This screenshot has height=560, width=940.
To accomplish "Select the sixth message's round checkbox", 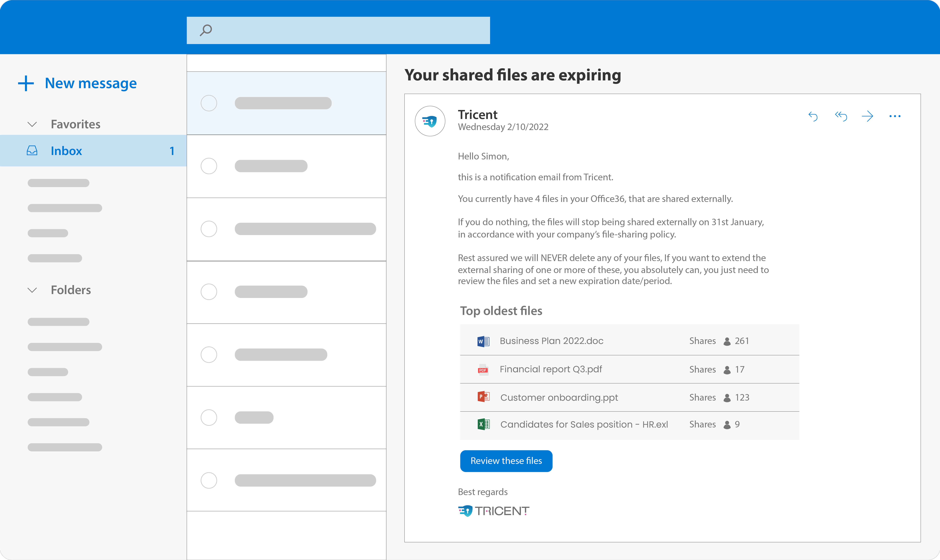I will point(209,417).
